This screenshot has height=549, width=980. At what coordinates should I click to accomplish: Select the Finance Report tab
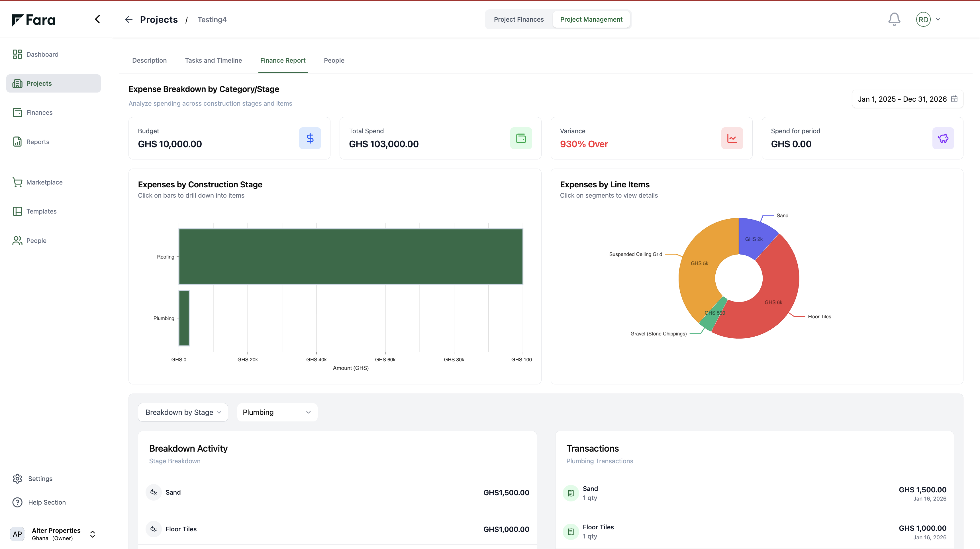pyautogui.click(x=283, y=60)
